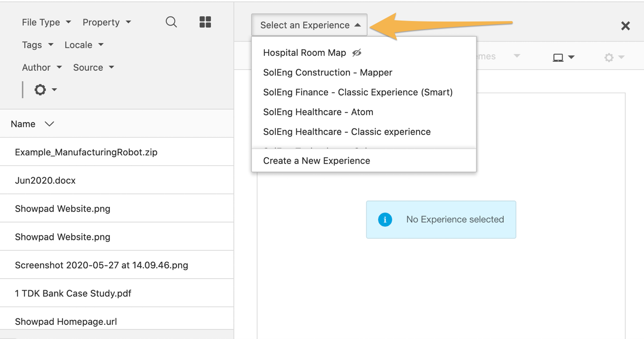Select SolEng Healthcare - Atom

point(318,111)
